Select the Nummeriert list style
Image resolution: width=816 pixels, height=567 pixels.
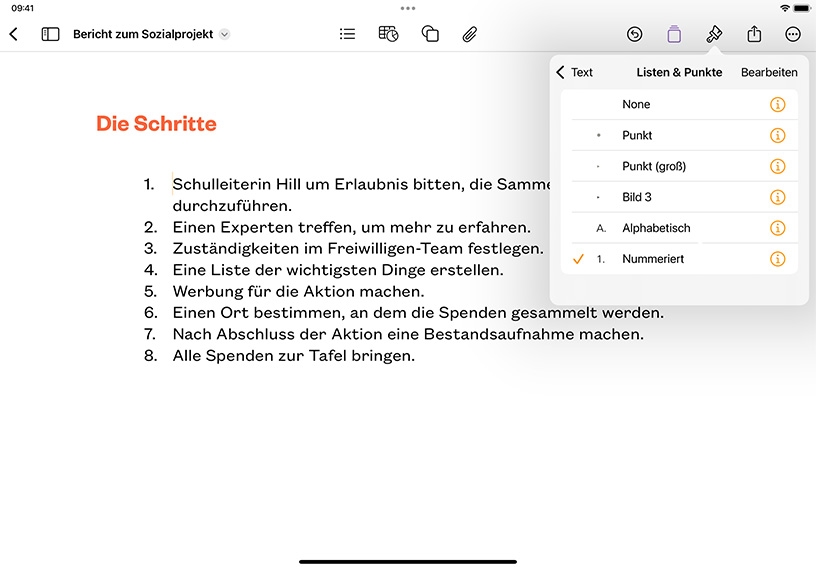[x=679, y=259]
